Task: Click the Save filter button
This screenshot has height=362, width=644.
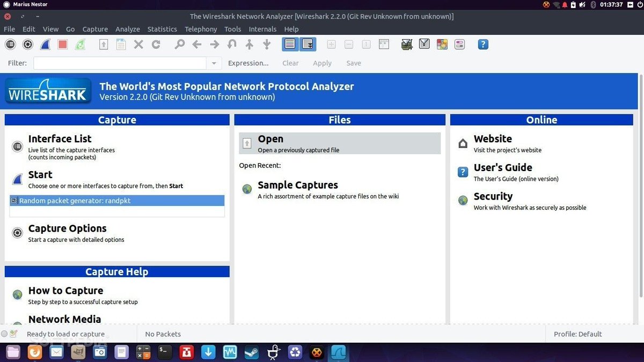Action: coord(353,63)
